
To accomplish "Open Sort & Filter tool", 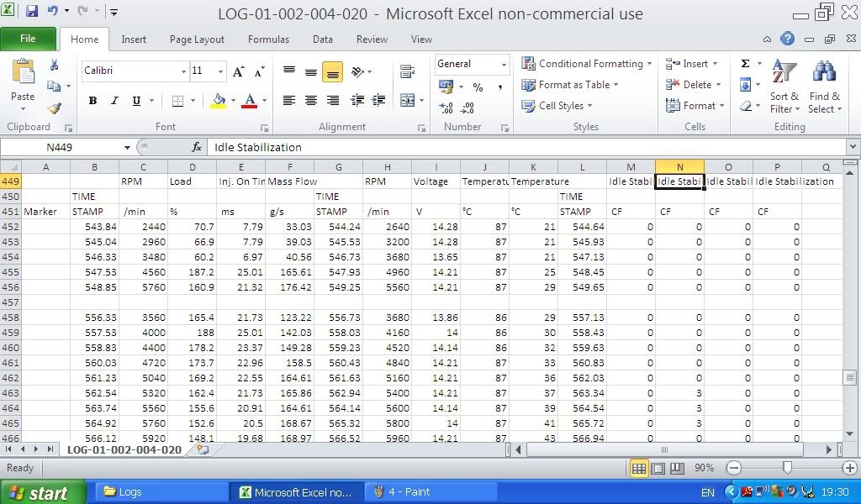I will 784,87.
